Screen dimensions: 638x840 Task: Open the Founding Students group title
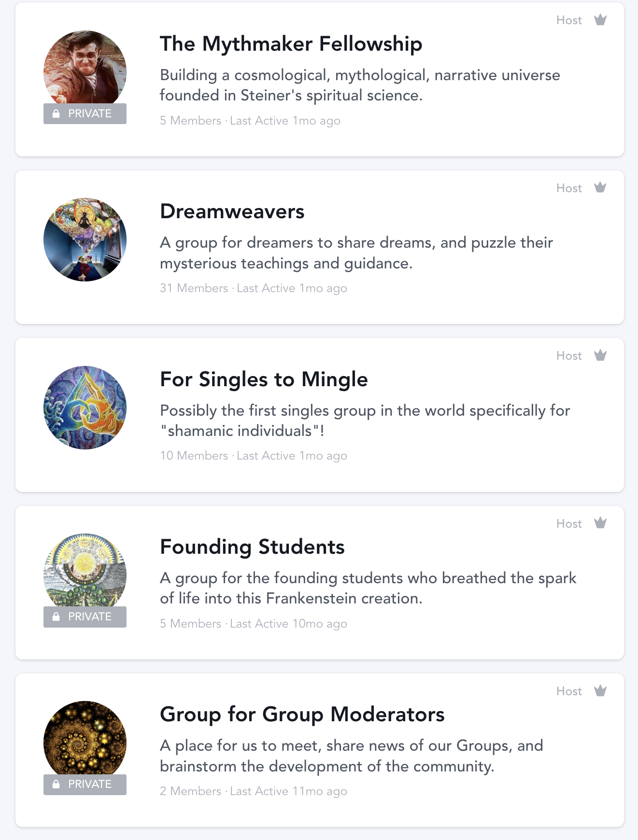click(x=252, y=547)
